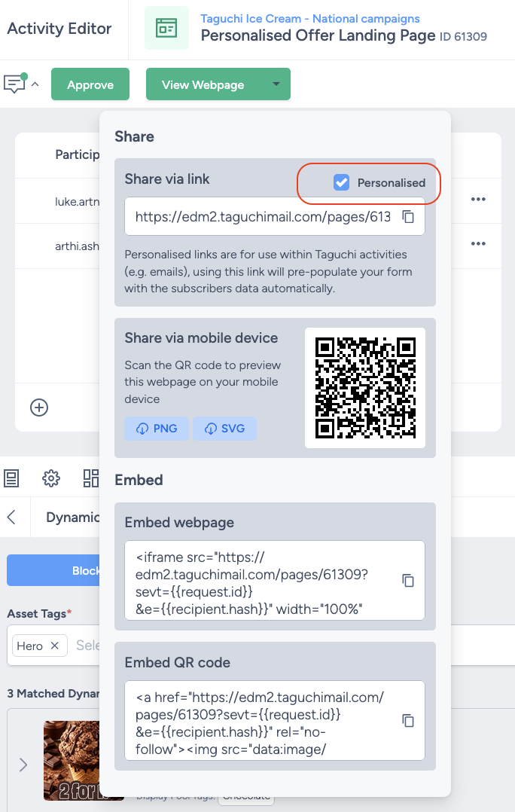
Task: Copy the Embed webpage iframe code
Action: [x=408, y=581]
